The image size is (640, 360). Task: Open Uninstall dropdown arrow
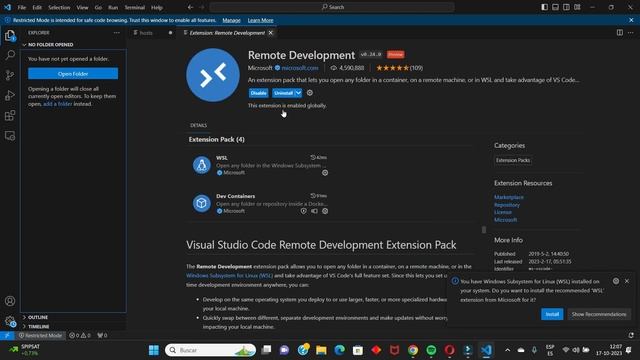point(298,93)
